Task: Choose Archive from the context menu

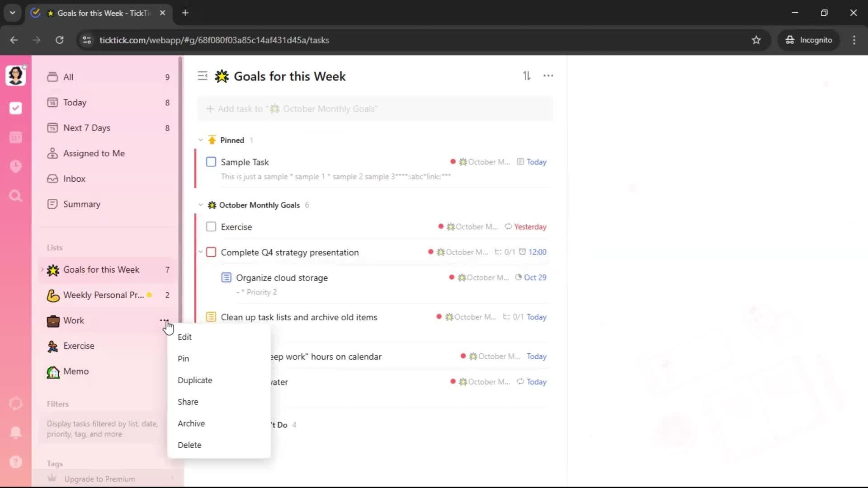Action: pyautogui.click(x=191, y=423)
